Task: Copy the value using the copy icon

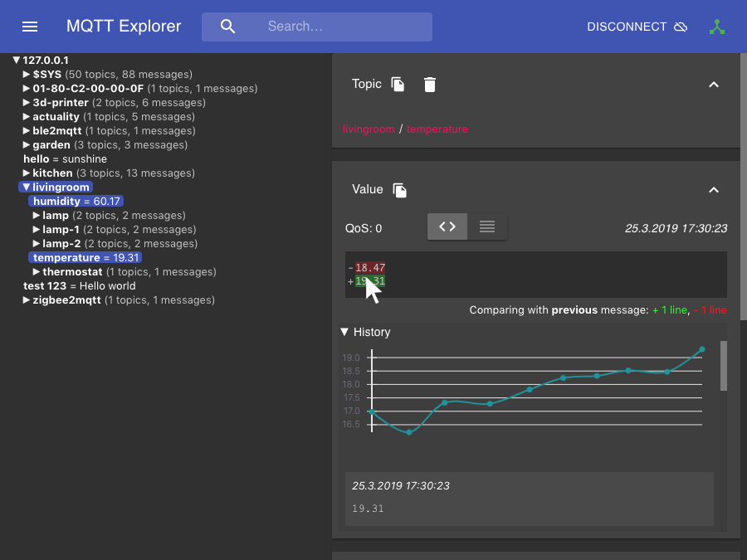Action: coord(399,190)
